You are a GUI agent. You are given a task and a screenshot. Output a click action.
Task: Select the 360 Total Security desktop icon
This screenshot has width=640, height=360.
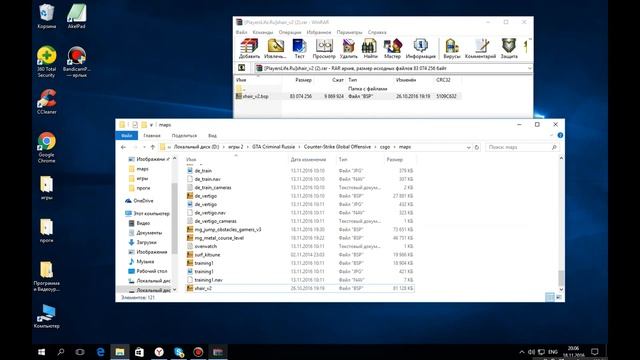(x=47, y=62)
